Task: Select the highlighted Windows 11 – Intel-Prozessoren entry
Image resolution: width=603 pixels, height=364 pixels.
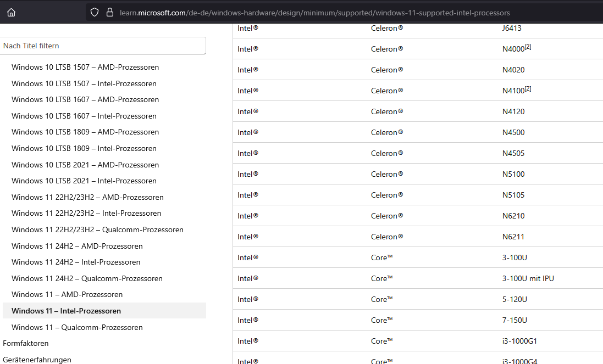Action: 104,311
